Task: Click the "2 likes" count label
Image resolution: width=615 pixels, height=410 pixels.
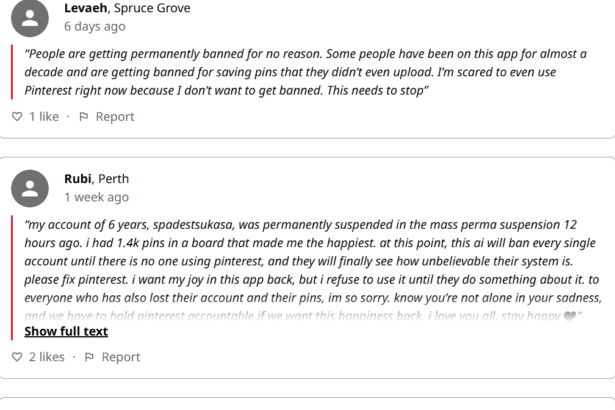Action: point(46,357)
